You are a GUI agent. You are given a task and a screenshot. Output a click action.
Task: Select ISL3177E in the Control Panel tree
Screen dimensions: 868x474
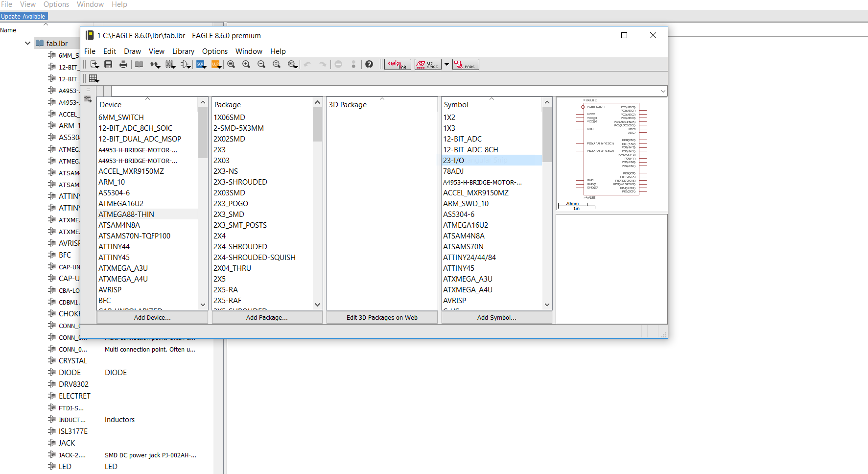73,431
